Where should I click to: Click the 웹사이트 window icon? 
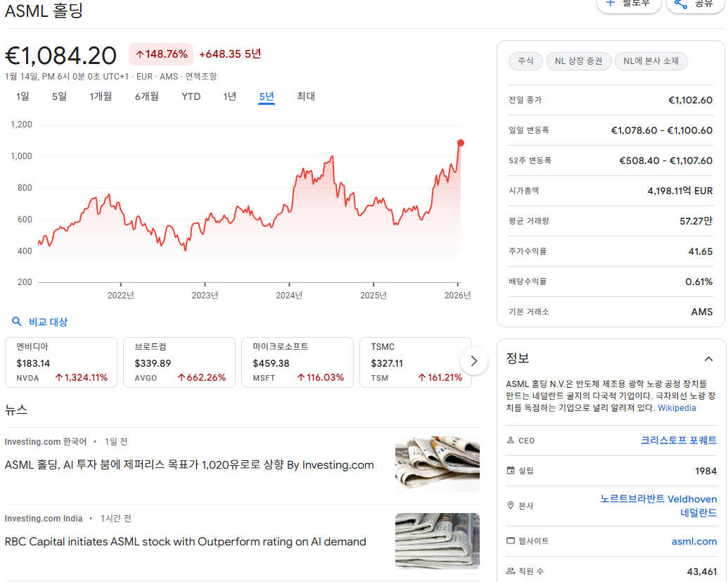(x=511, y=540)
